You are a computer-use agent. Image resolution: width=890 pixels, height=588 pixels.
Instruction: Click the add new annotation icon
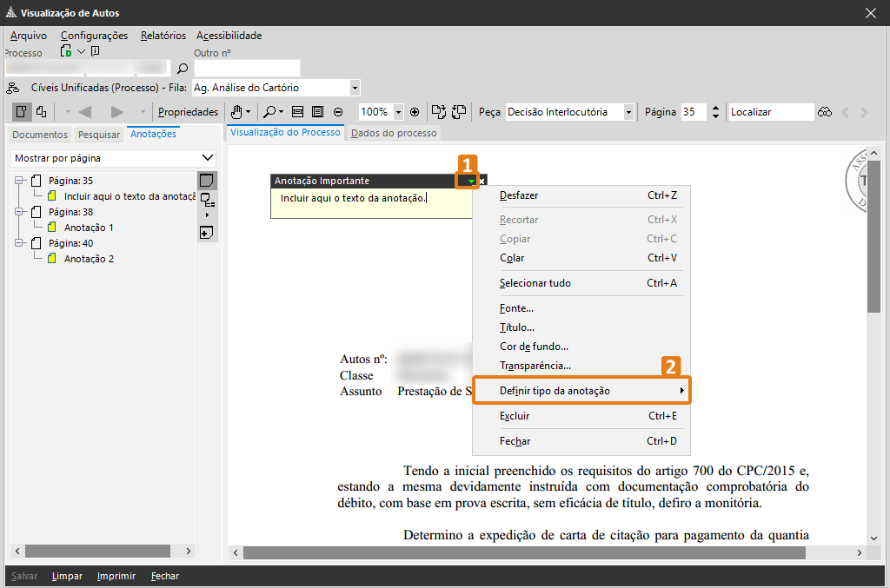pos(206,232)
